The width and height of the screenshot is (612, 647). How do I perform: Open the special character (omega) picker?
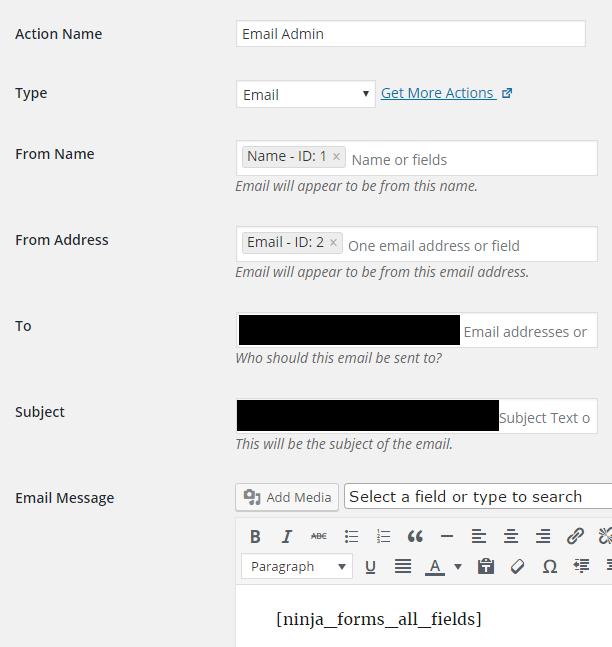point(549,566)
